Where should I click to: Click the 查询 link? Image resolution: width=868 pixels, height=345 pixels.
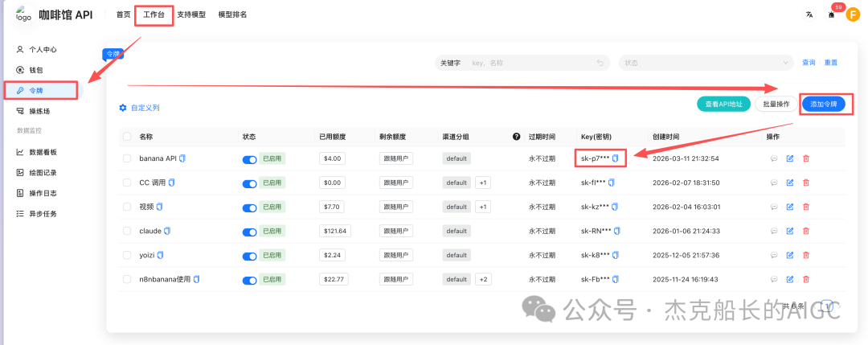[x=809, y=63]
